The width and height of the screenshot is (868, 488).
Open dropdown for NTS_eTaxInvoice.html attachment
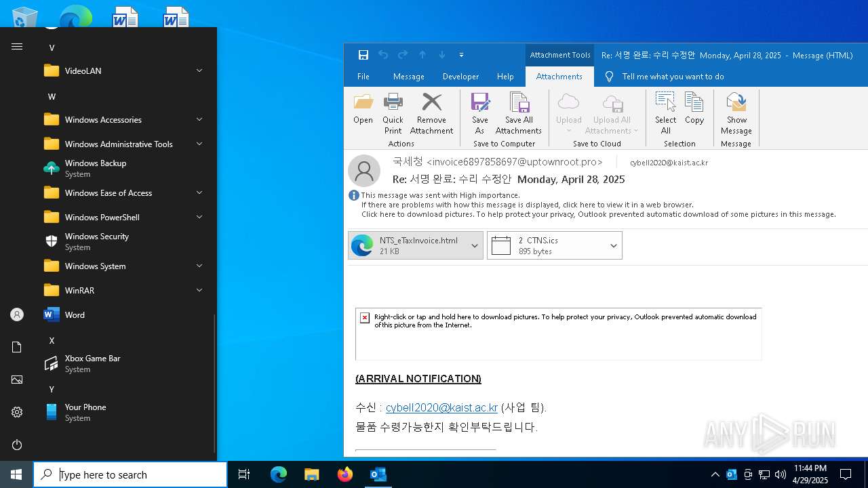475,245
